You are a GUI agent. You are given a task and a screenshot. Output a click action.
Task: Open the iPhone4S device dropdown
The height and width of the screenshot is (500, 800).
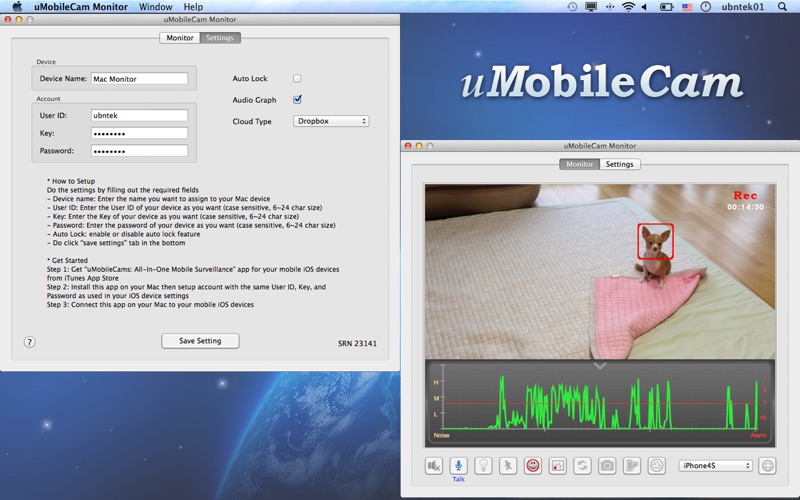[x=715, y=465]
